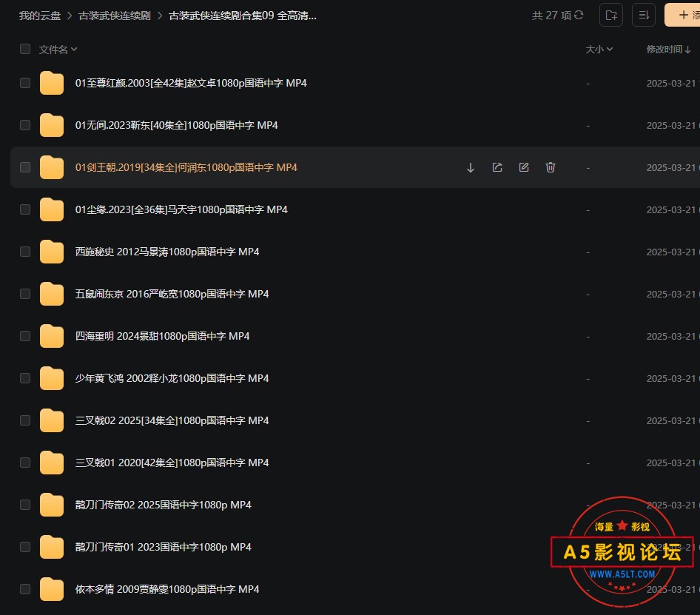
Task: Open the 文件名 column sort dropdown
Action: click(58, 49)
